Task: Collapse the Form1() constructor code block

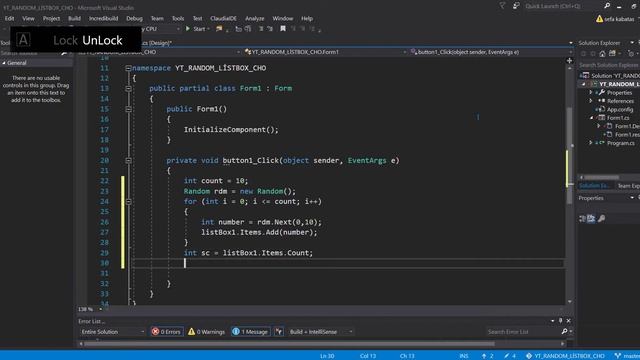Action: tap(128, 109)
